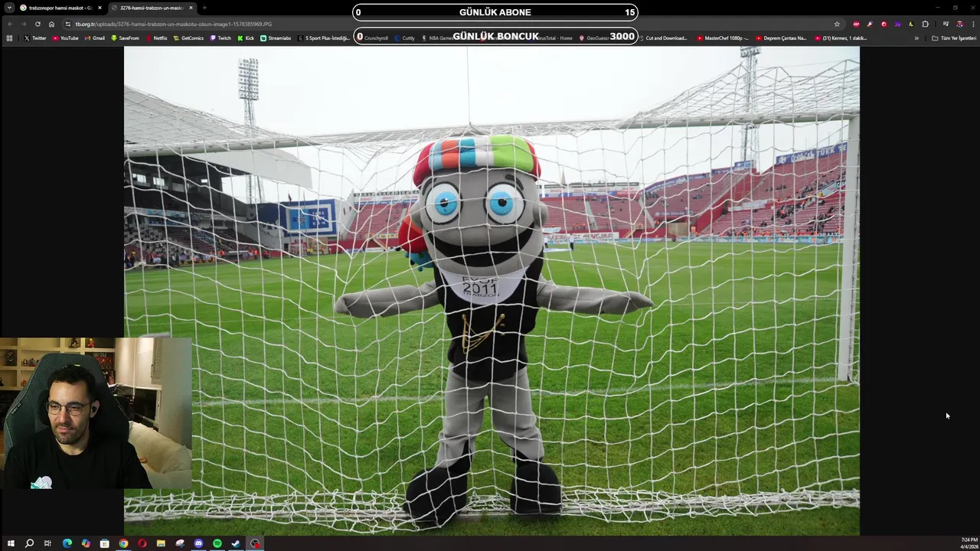Launch Opera from the taskbar
The image size is (980, 551).
142,543
